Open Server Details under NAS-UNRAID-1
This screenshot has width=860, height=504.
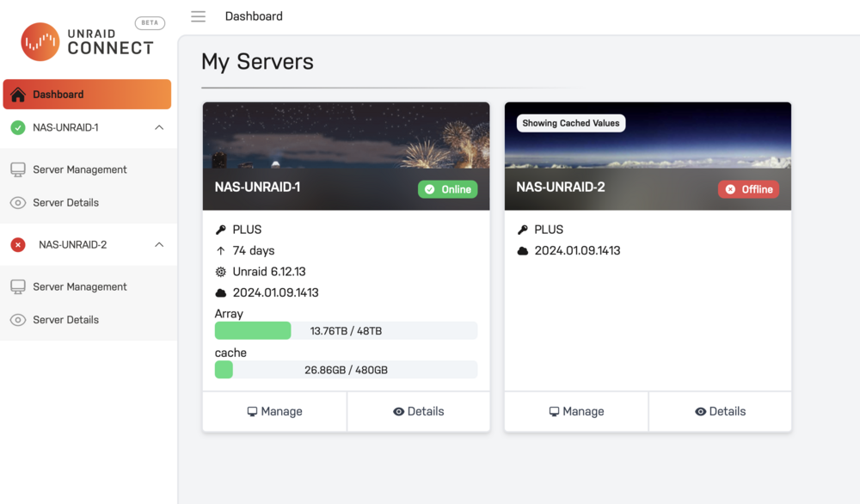click(66, 202)
